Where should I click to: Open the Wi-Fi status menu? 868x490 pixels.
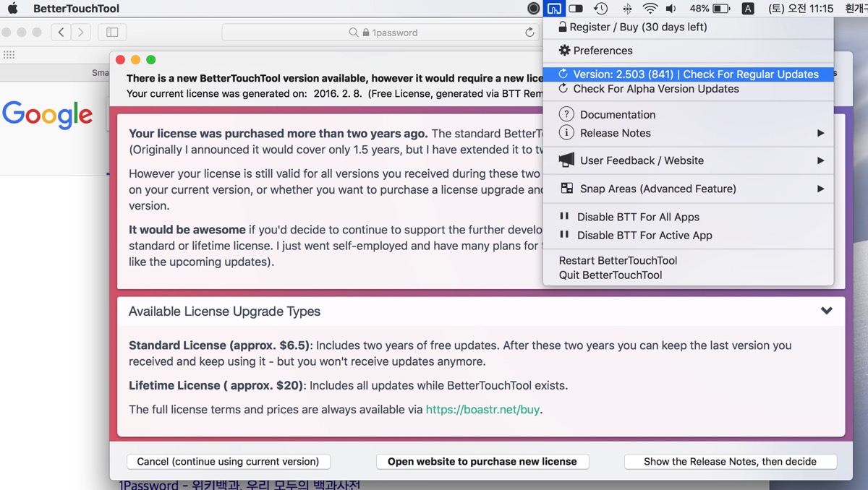click(650, 9)
